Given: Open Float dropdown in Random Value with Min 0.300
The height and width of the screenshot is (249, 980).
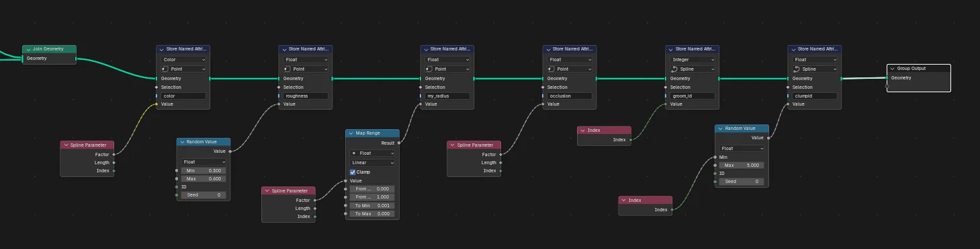Looking at the screenshot, I should pos(204,162).
